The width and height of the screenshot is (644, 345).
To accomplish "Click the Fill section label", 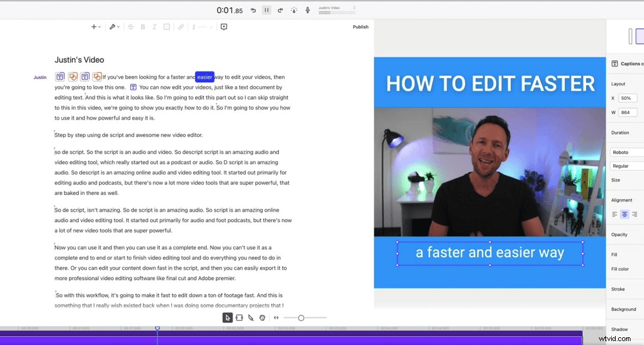I will [x=614, y=255].
